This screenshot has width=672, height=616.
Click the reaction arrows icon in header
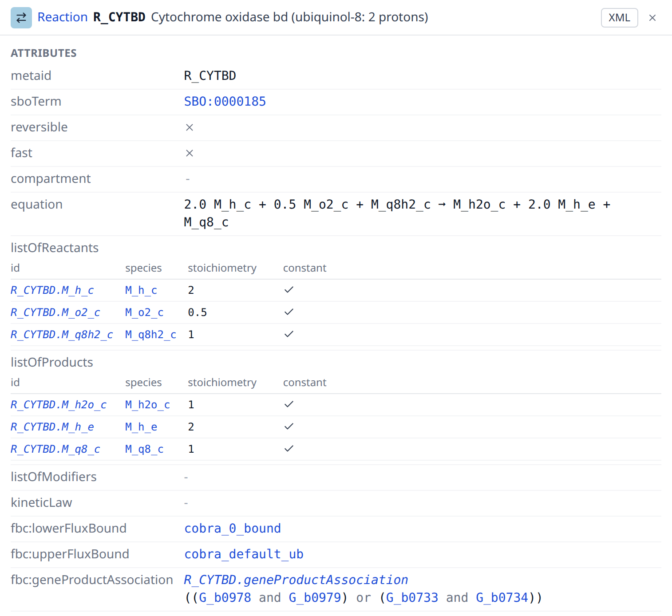(x=21, y=18)
